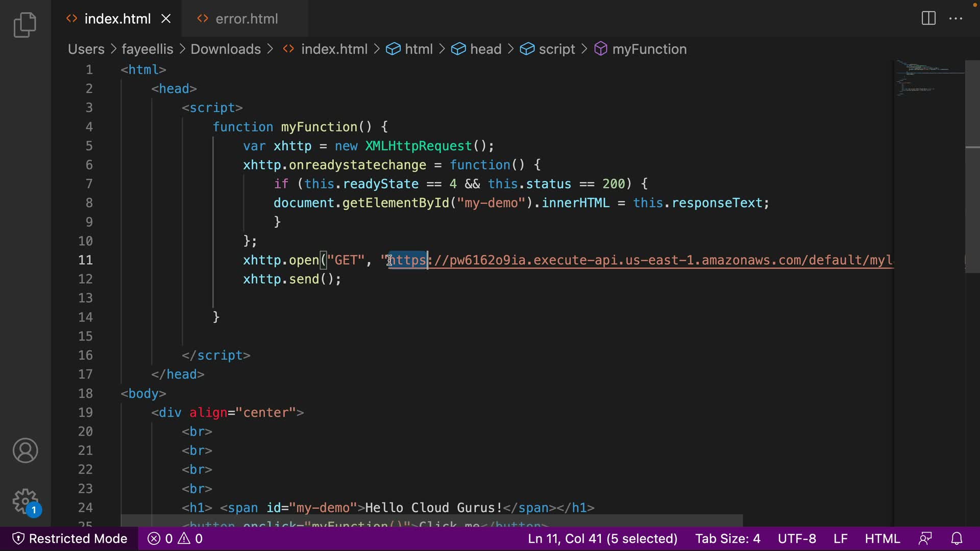Open the Manage gear settings icon

[25, 501]
